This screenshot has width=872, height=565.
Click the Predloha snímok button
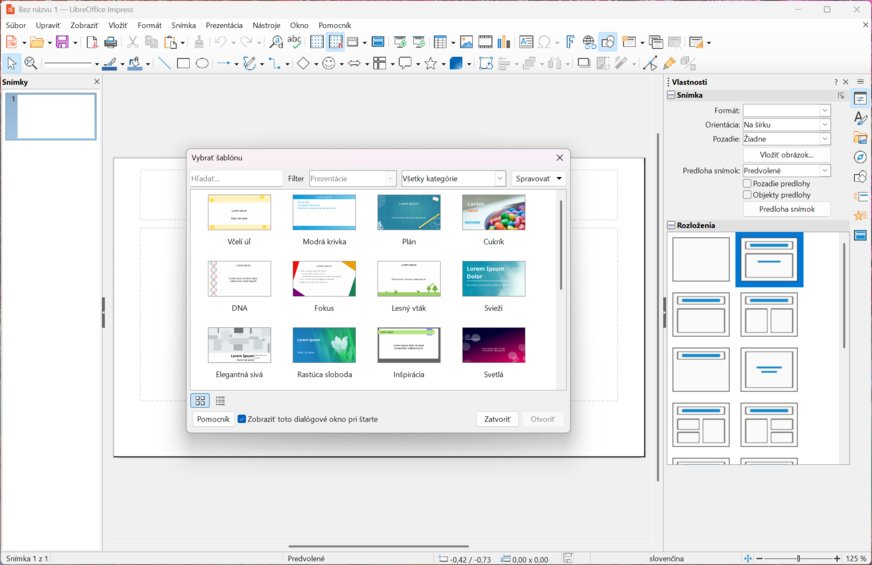[x=786, y=209]
